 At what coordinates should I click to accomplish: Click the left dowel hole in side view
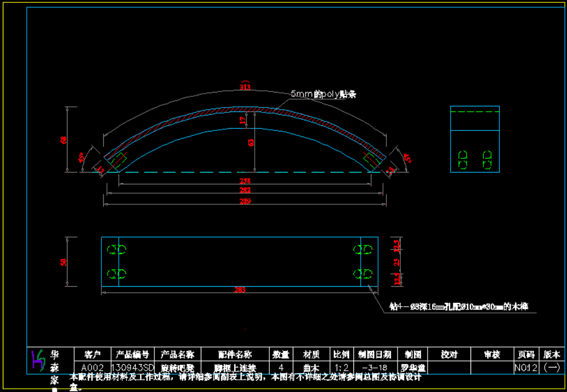(463, 160)
